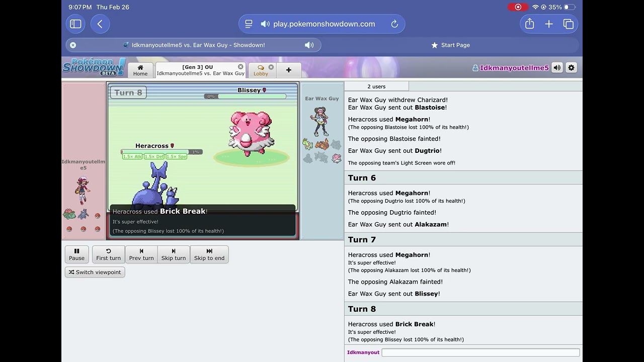
Task: Click the 1.5× Spe boost badge
Action: (177, 157)
